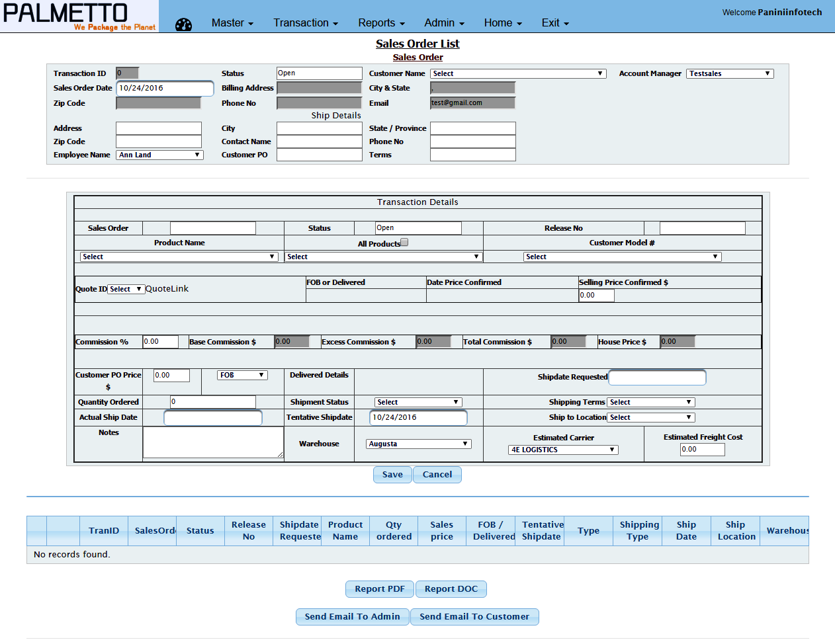The height and width of the screenshot is (644, 835).
Task: Tick the All Products checkbox
Action: tap(404, 243)
